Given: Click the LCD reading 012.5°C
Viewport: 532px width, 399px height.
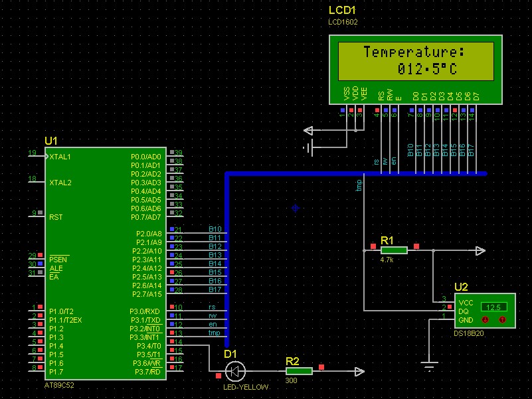Looking at the screenshot, I should pyautogui.click(x=427, y=69).
